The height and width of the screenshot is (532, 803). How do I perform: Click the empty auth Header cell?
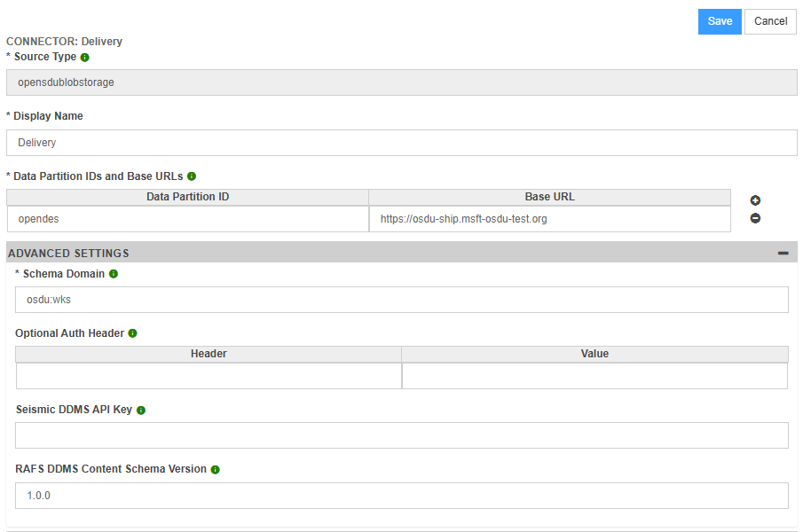click(x=209, y=376)
